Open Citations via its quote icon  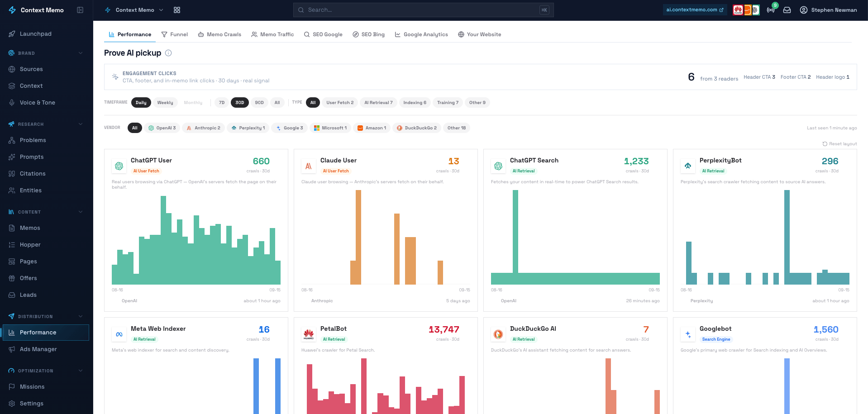12,174
